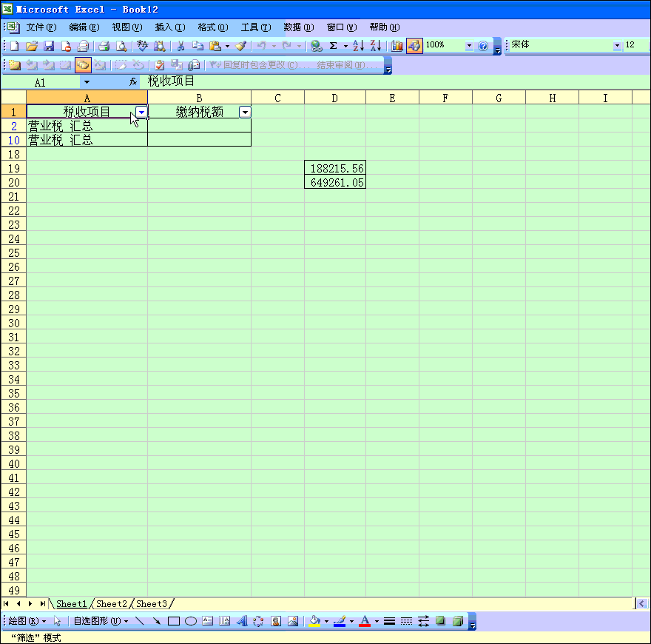Insert WordArt from the drawing toolbar

[242, 621]
